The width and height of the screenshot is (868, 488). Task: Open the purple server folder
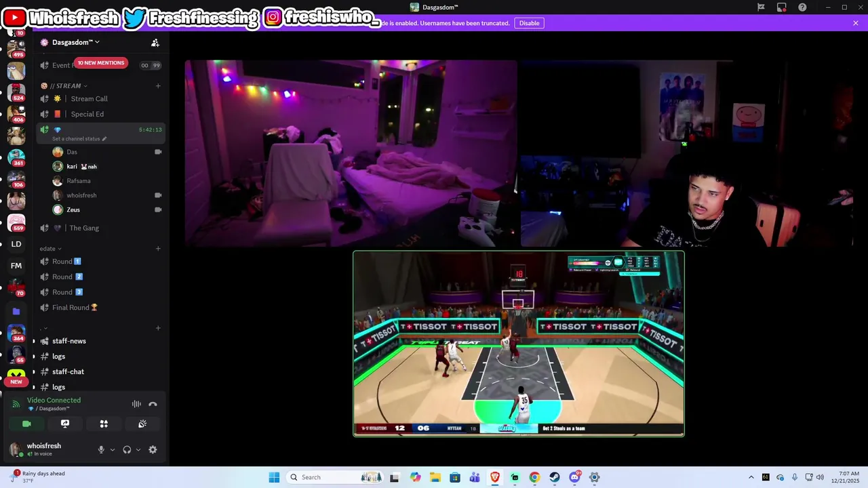click(16, 311)
